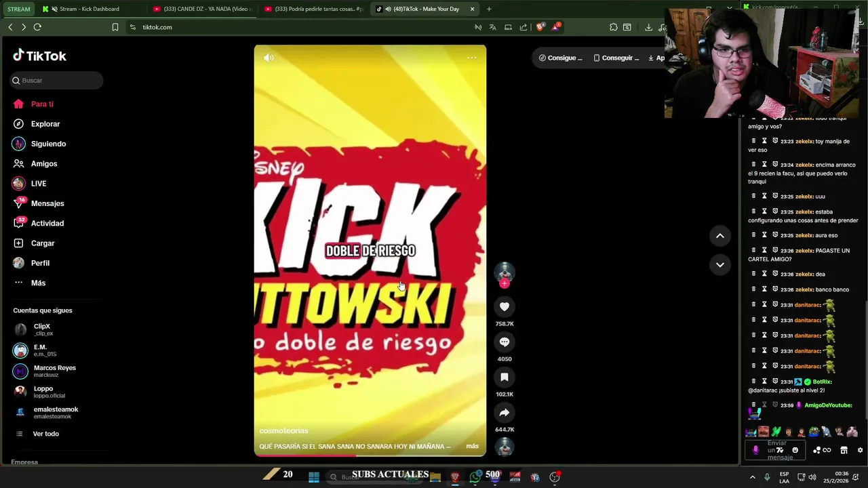Viewport: 868px width, 488px height.
Task: Open the Kick chat shop icon
Action: [844, 450]
